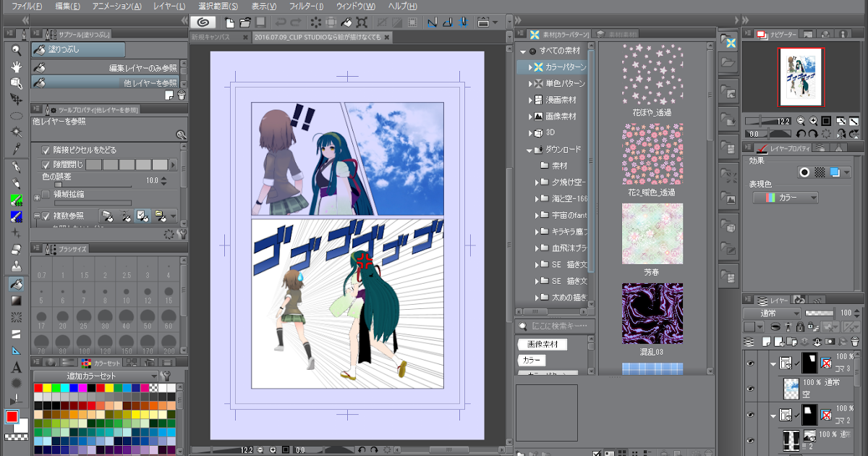Image resolution: width=868 pixels, height=456 pixels.
Task: Toggle 隣接ピクセルをたどる checkbox
Action: coord(46,150)
